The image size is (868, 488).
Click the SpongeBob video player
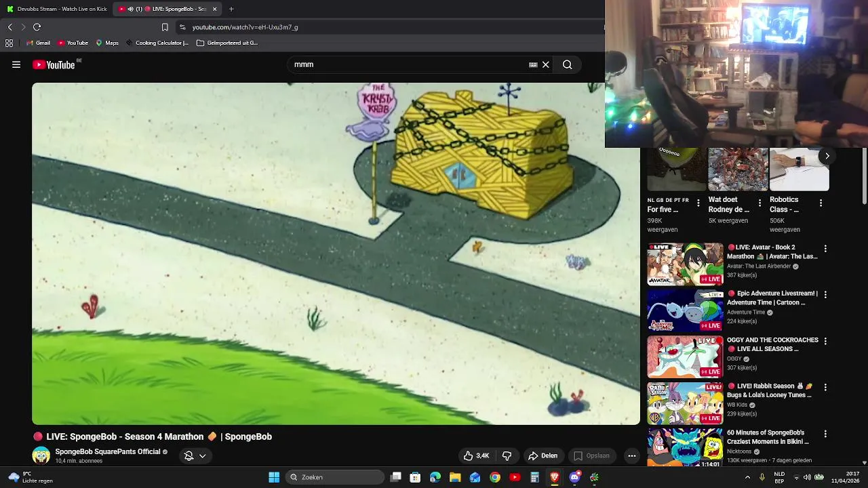(x=336, y=253)
